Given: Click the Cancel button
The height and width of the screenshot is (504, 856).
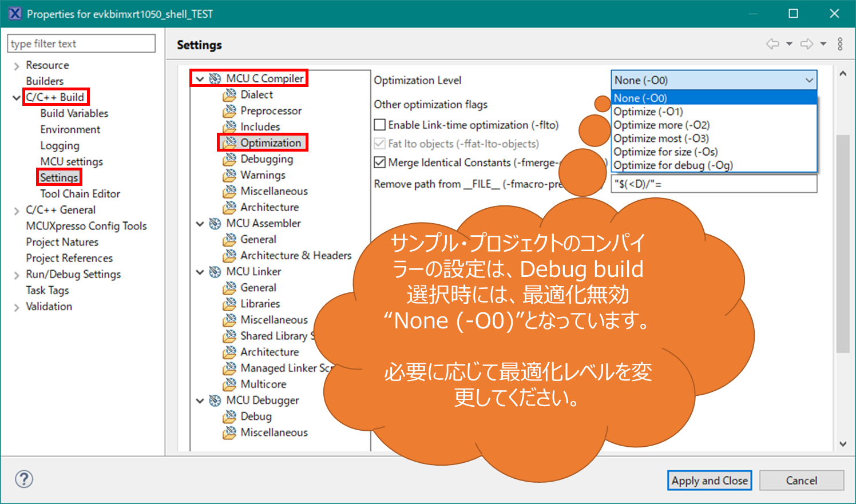Looking at the screenshot, I should tap(801, 481).
